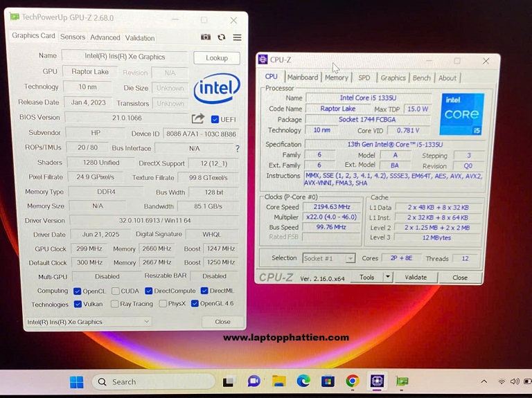Switch to CPU-Z via taskbar icon

pyautogui.click(x=378, y=381)
